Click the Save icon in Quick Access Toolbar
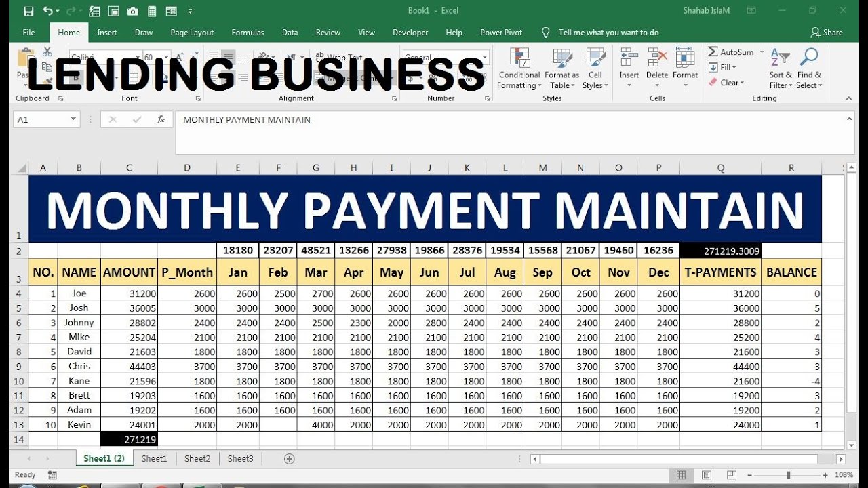Viewport: 868px width, 488px height. point(28,11)
